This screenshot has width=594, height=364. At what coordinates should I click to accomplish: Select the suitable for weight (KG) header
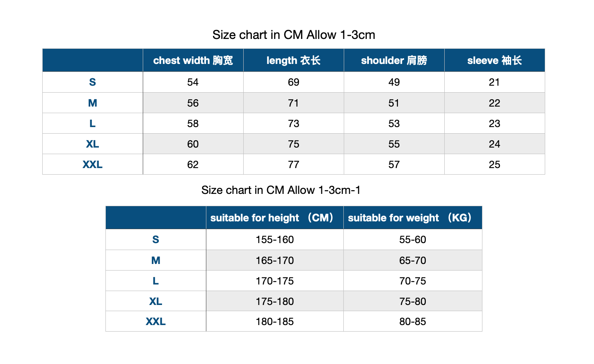coord(413,218)
